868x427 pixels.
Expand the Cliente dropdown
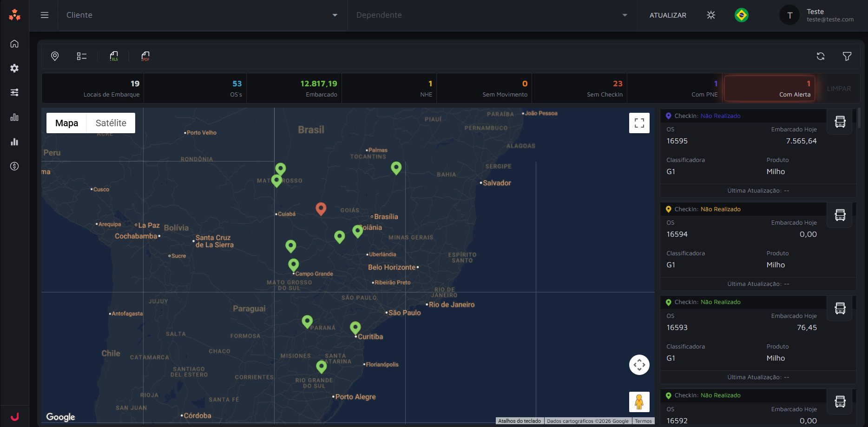click(202, 15)
